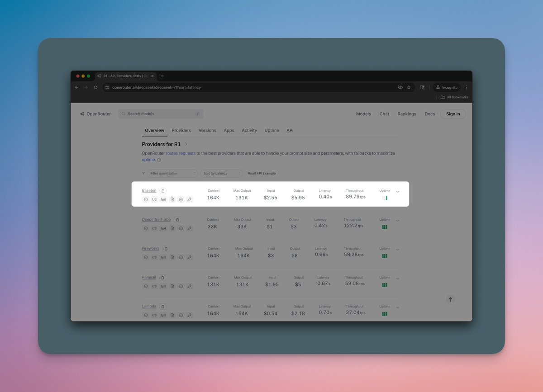Click Lambda's fp8 quantization badge
Image resolution: width=543 pixels, height=392 pixels.
tap(163, 315)
